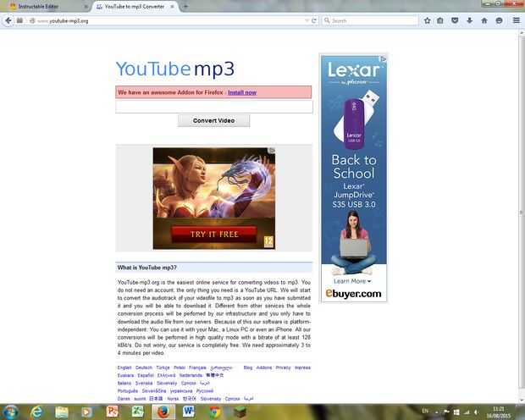Image resolution: width=525 pixels, height=420 pixels.
Task: Click the magnifier icon in the search box
Action: (x=327, y=21)
